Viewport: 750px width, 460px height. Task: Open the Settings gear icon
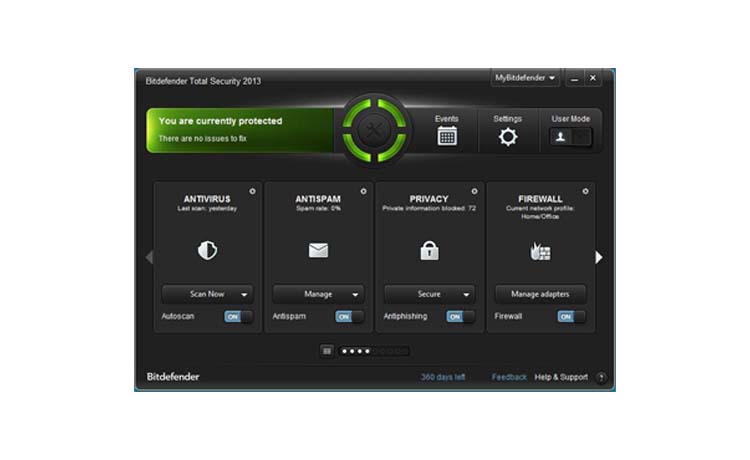tap(507, 137)
